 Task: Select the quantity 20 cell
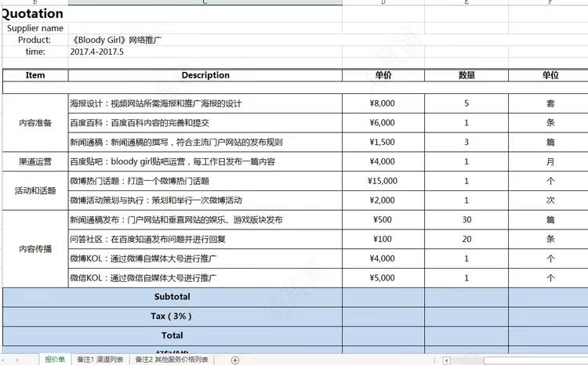[x=466, y=239]
